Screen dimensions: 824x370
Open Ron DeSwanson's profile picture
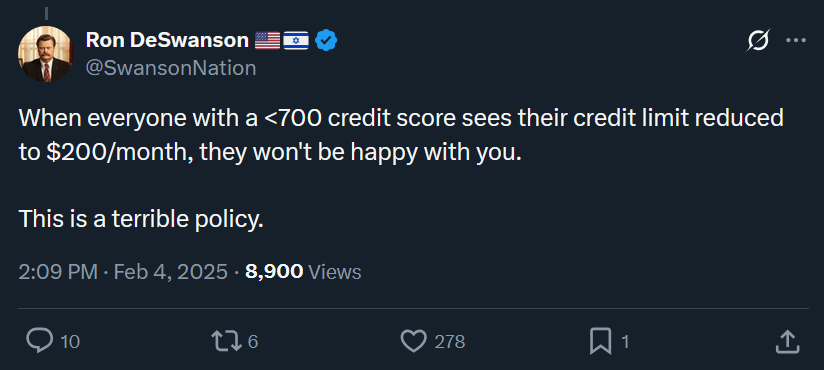[x=45, y=54]
